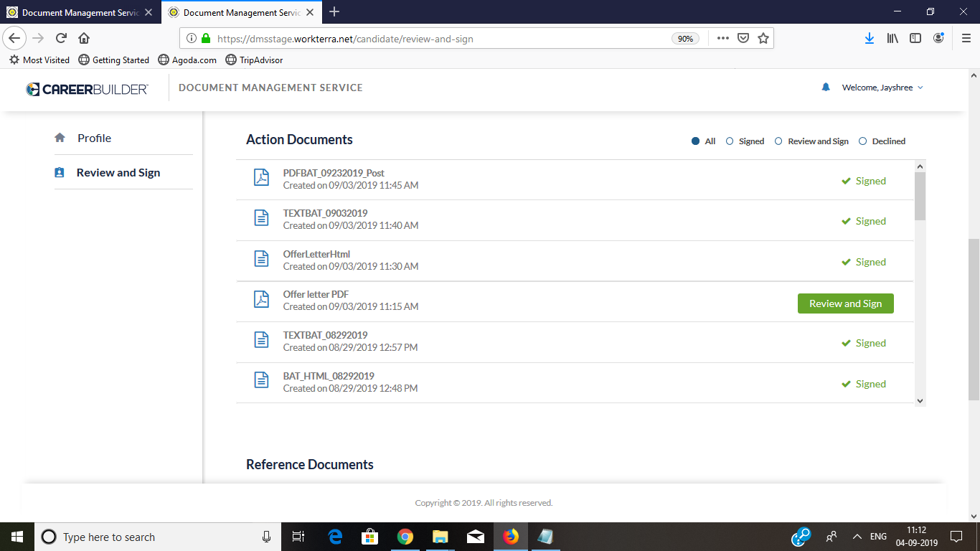
Task: Click the CareerBuilder logo
Action: 86,87
